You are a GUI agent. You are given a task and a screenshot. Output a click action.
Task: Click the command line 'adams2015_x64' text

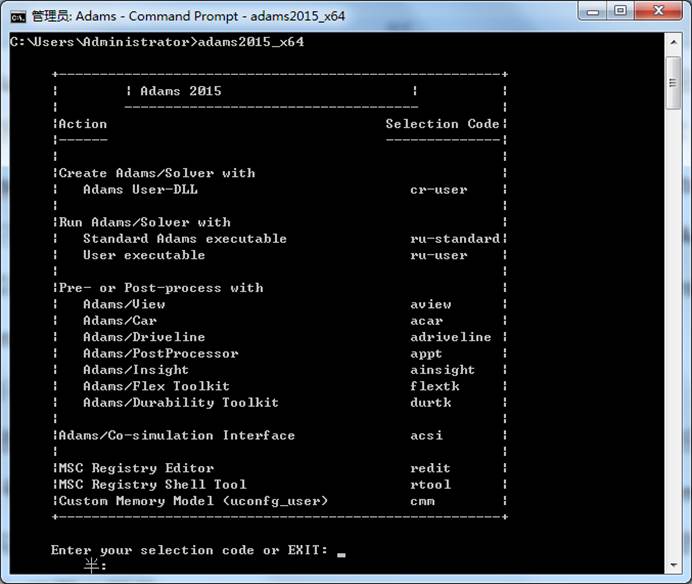pos(251,42)
